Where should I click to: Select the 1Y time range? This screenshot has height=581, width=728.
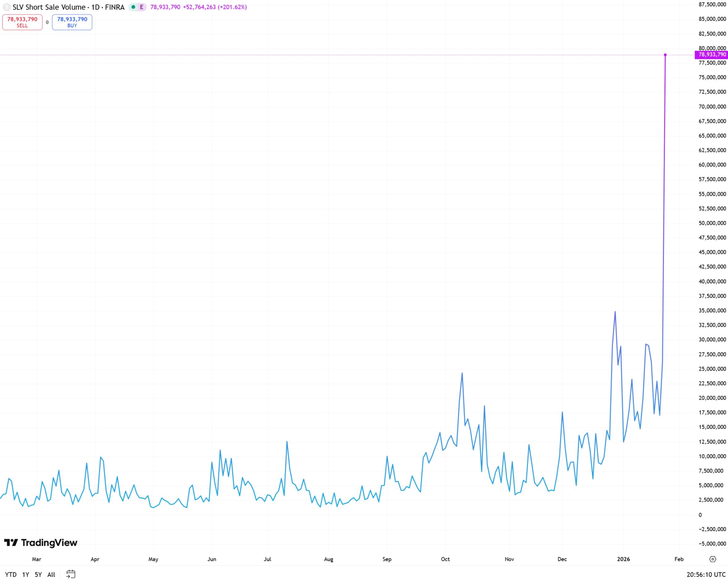click(26, 574)
